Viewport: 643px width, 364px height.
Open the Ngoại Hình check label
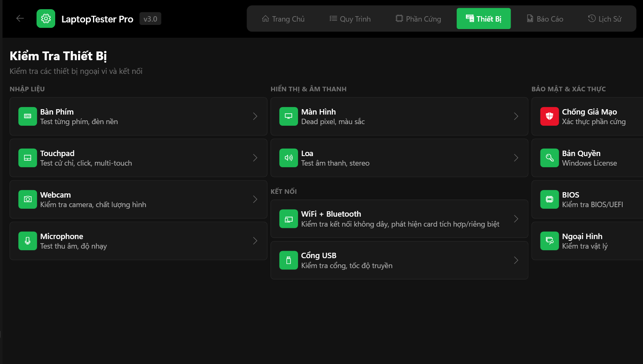coord(582,236)
